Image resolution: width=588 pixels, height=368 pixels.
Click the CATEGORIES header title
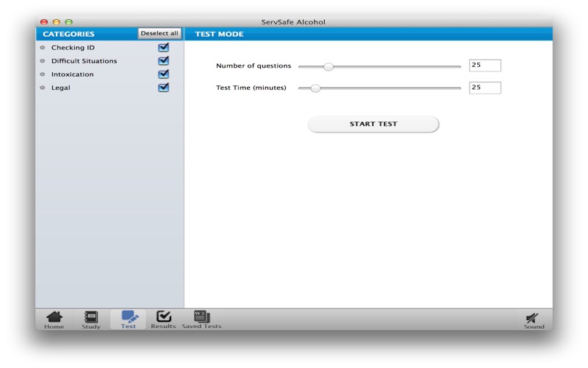[68, 34]
